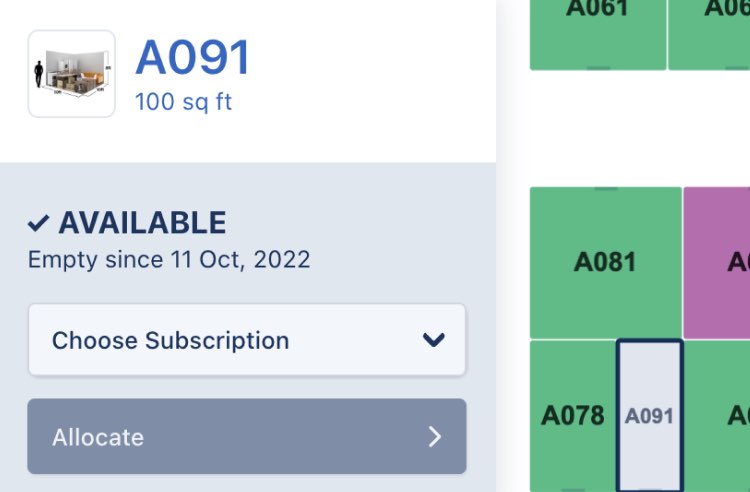The image size is (750, 492).
Task: Select unit A078 on the floor map
Action: 572,415
